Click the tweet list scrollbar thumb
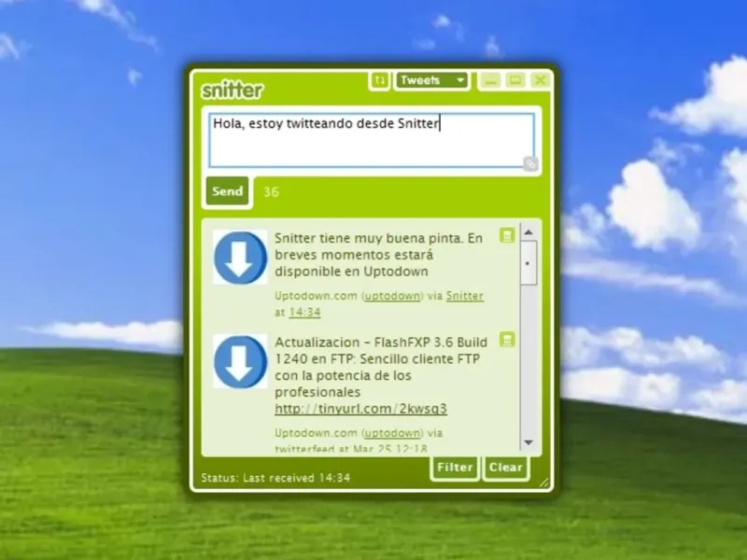The height and width of the screenshot is (560, 747). point(529,263)
